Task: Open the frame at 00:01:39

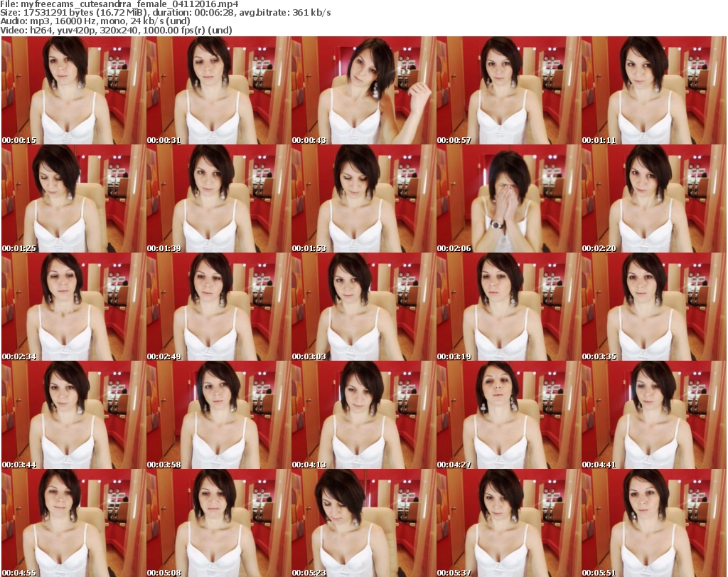Action: [219, 198]
